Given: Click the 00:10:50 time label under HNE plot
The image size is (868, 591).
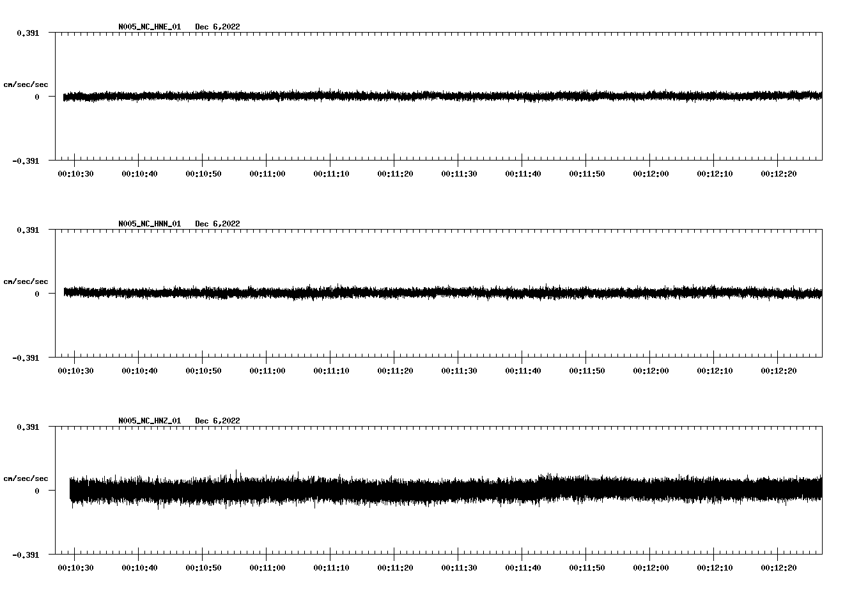Looking at the screenshot, I should [x=203, y=174].
